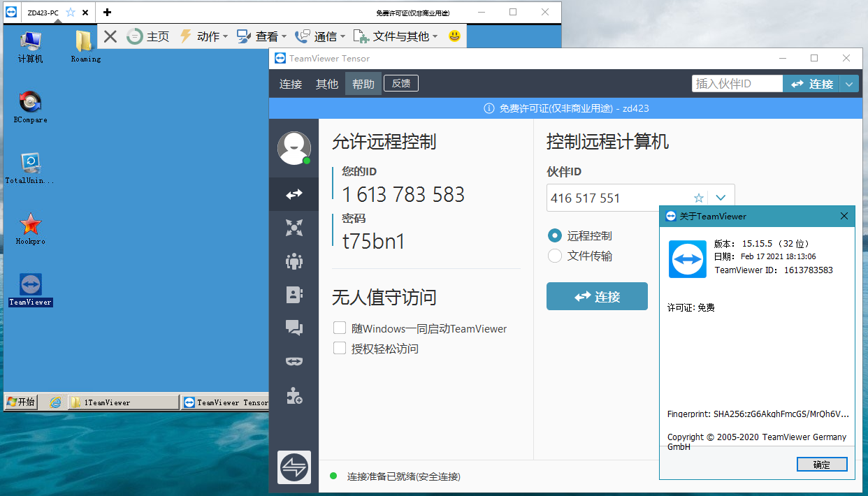Open the add-ons puzzle sidebar icon
The width and height of the screenshot is (868, 496).
[x=294, y=396]
